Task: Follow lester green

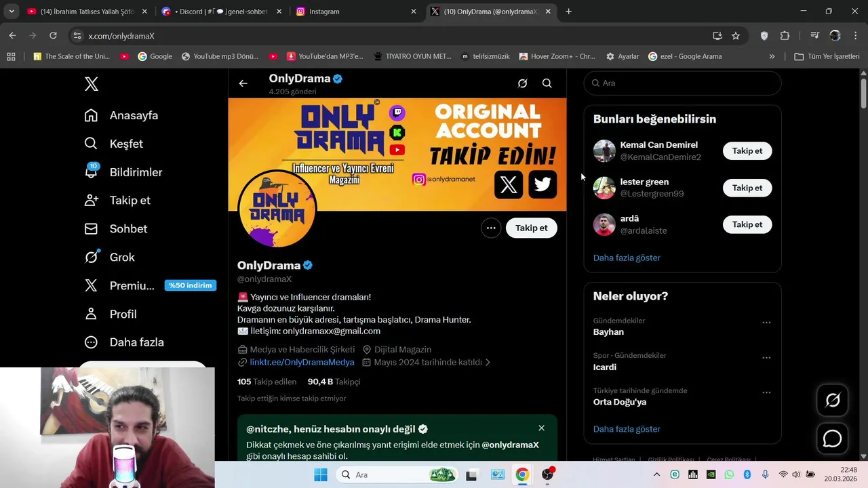Action: [x=747, y=188]
